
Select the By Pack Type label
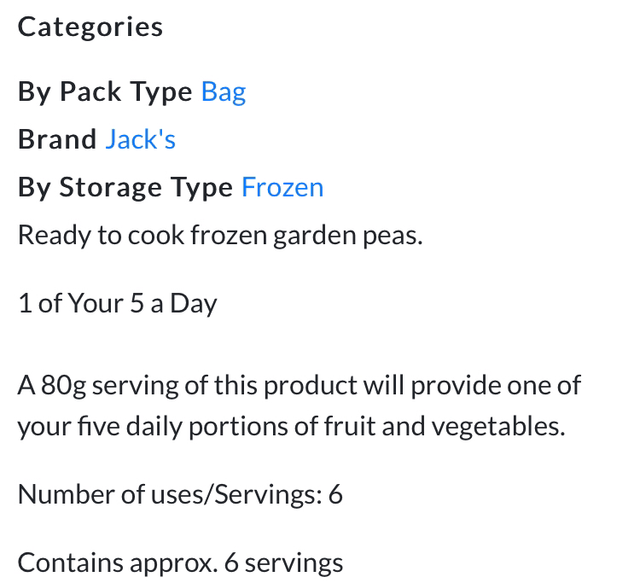(x=105, y=92)
